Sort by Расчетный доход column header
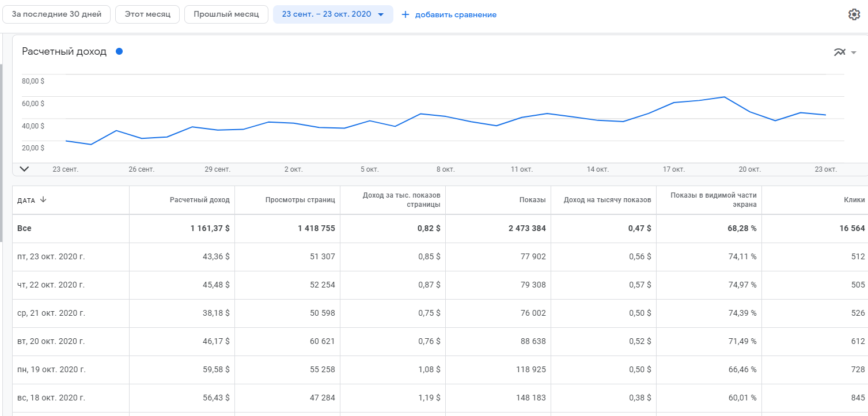Viewport: 868px width, 416px height. point(199,200)
